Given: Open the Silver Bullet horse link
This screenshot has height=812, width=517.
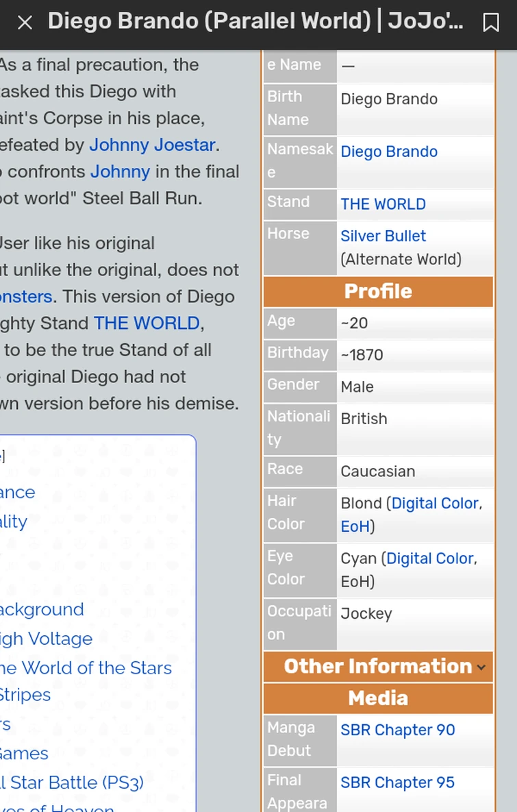Looking at the screenshot, I should tap(383, 236).
